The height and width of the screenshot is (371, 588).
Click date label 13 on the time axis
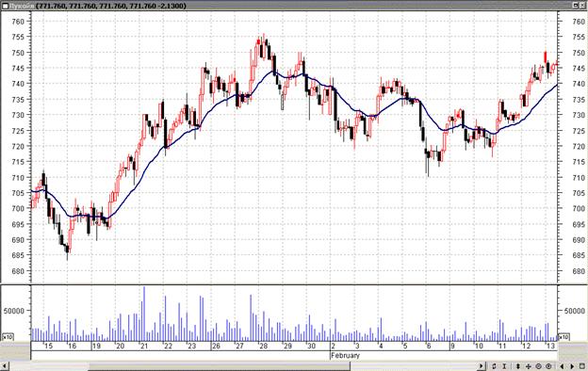click(x=550, y=346)
